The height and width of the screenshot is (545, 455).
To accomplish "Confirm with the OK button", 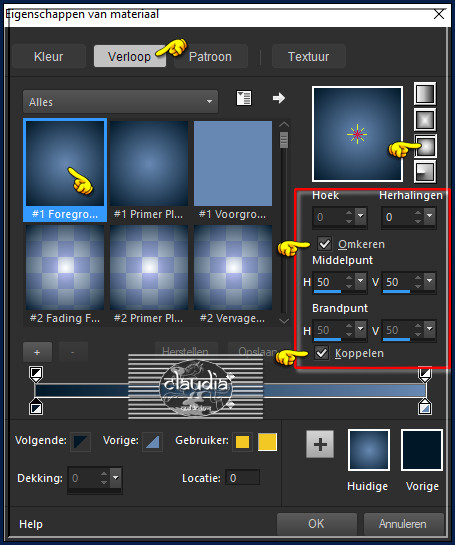I will click(316, 524).
